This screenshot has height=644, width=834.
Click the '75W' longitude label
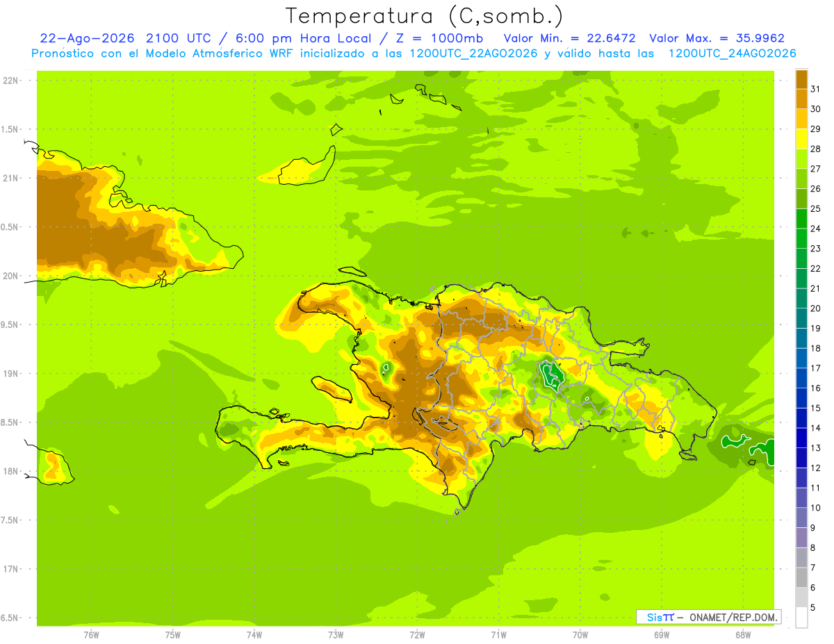coord(173,635)
